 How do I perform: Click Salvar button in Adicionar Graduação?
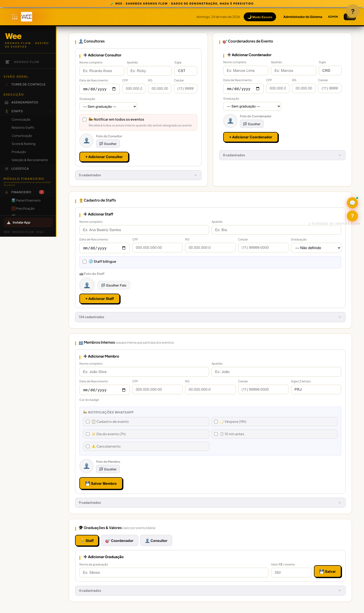[328, 572]
